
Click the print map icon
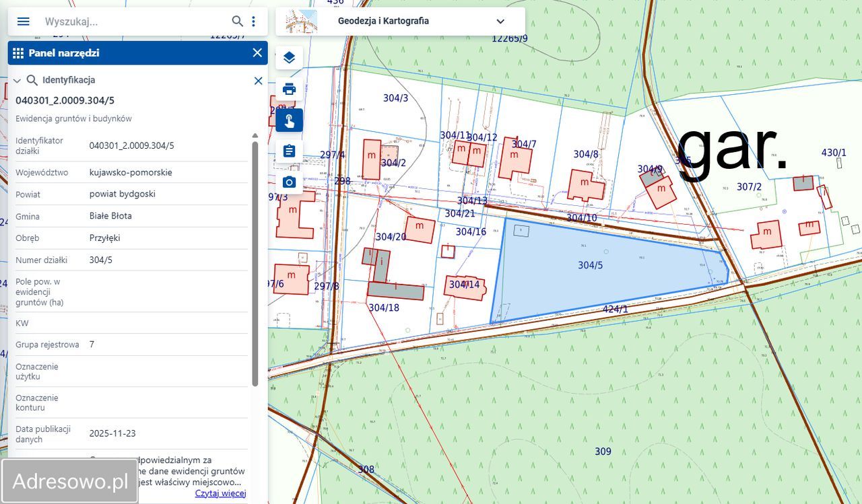289,89
